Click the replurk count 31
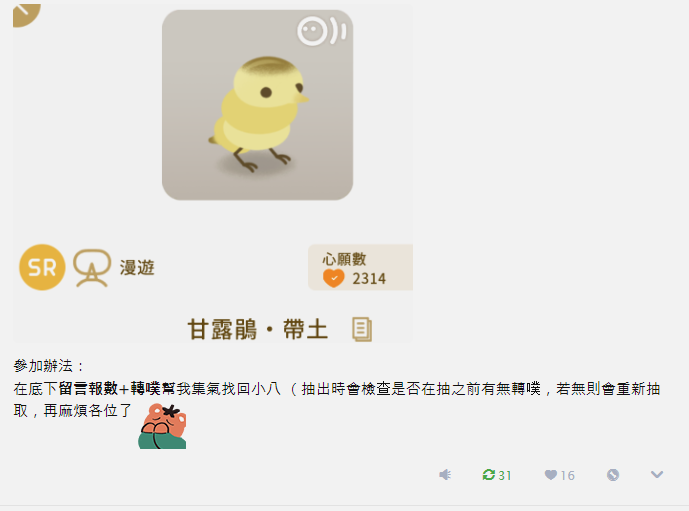 505,475
